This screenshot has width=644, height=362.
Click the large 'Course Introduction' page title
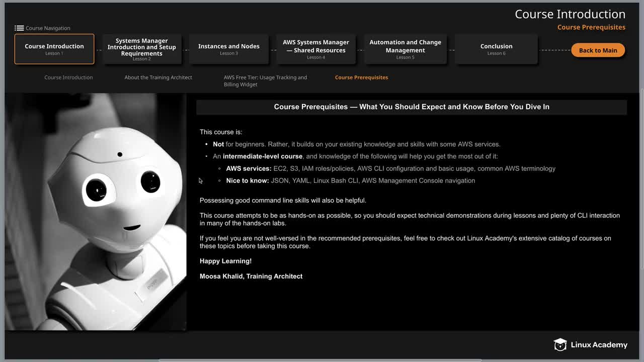pos(570,14)
